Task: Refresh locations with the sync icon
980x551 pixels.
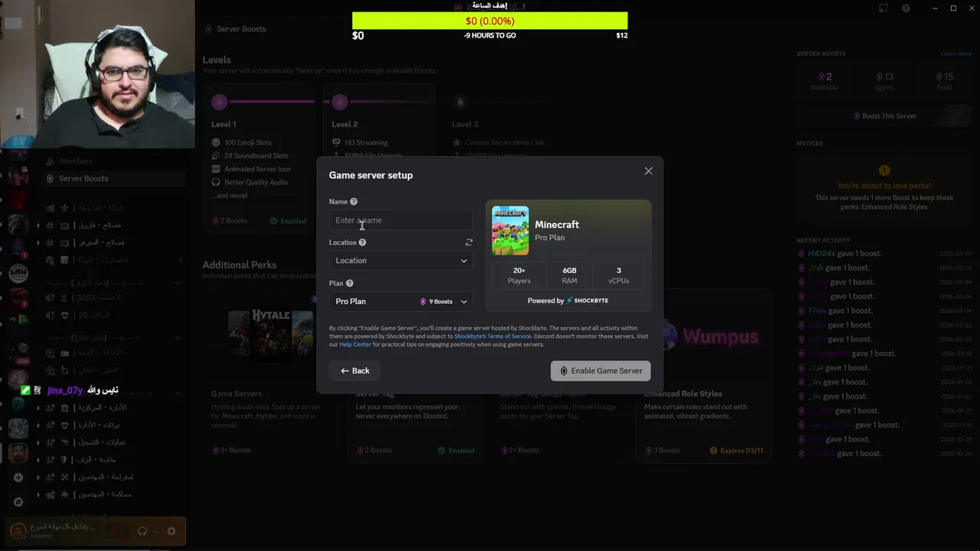Action: pyautogui.click(x=469, y=243)
